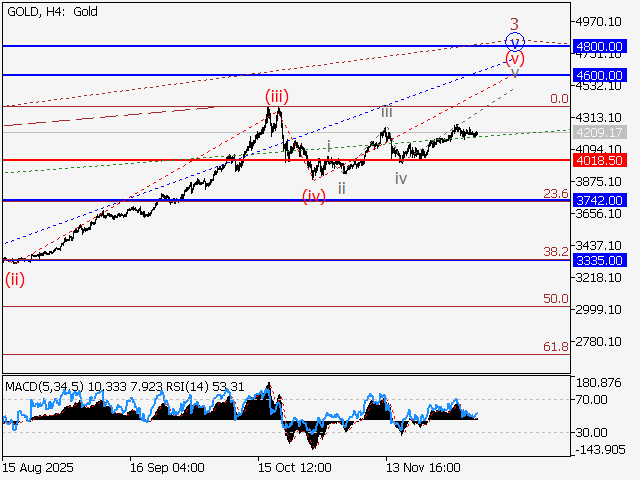The width and height of the screenshot is (640, 480).
Task: Select the red (v) wave label
Action: pyautogui.click(x=515, y=58)
